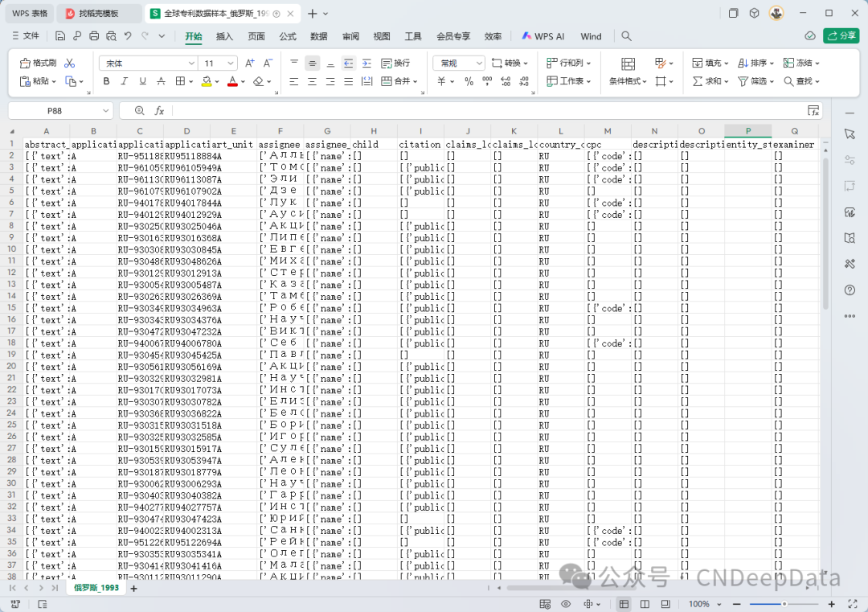Viewport: 868px width, 612px height.
Task: Click the fullscreen icon in status bar
Action: [x=853, y=604]
